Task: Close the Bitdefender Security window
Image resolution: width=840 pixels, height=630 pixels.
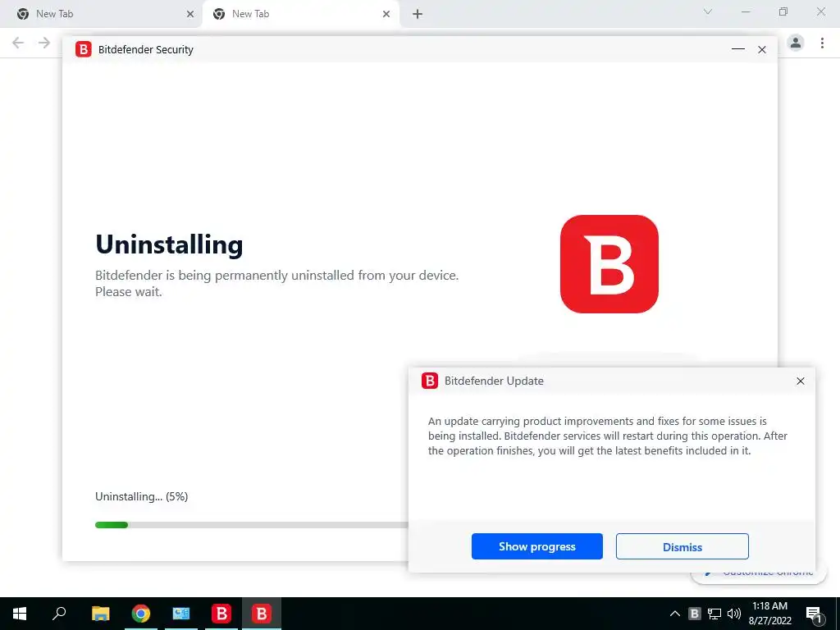Action: point(762,49)
